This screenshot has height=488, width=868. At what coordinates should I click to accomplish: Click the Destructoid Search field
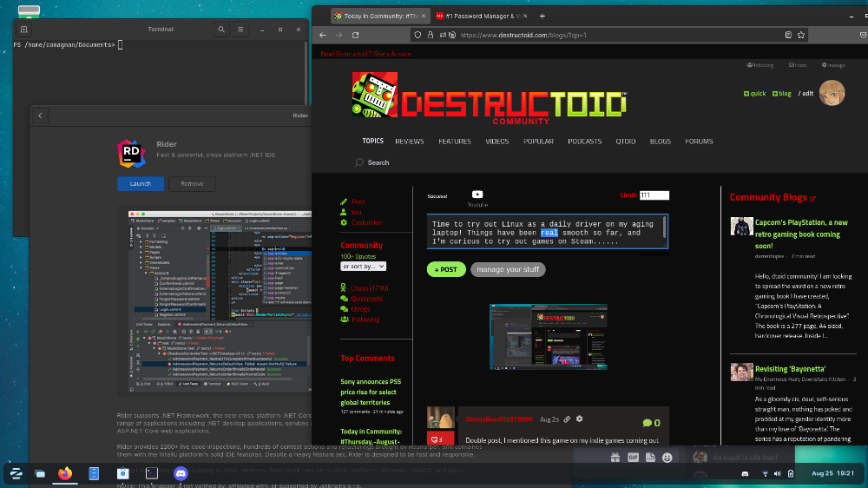tap(378, 162)
